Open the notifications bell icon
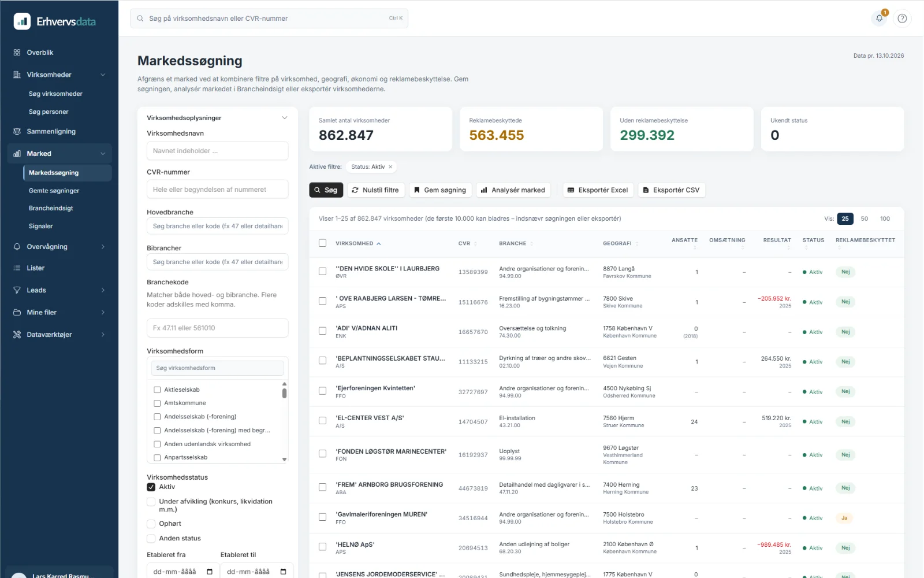The image size is (924, 578). (x=879, y=18)
